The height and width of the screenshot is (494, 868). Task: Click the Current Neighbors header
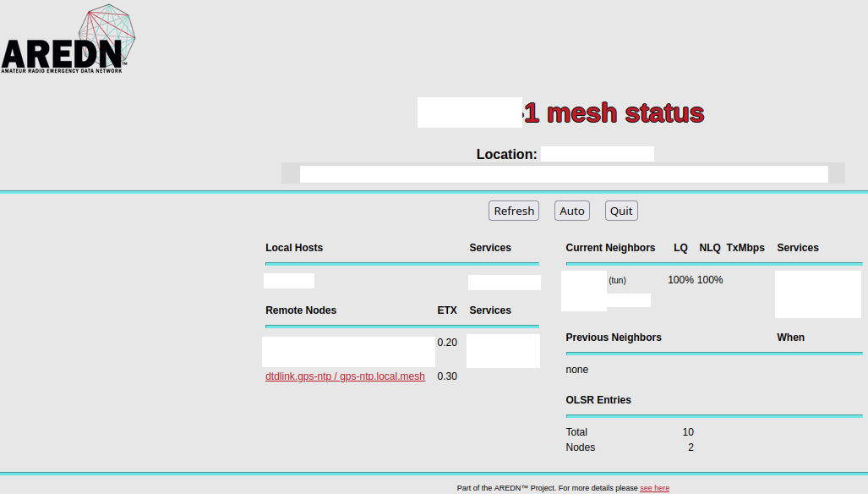(610, 248)
